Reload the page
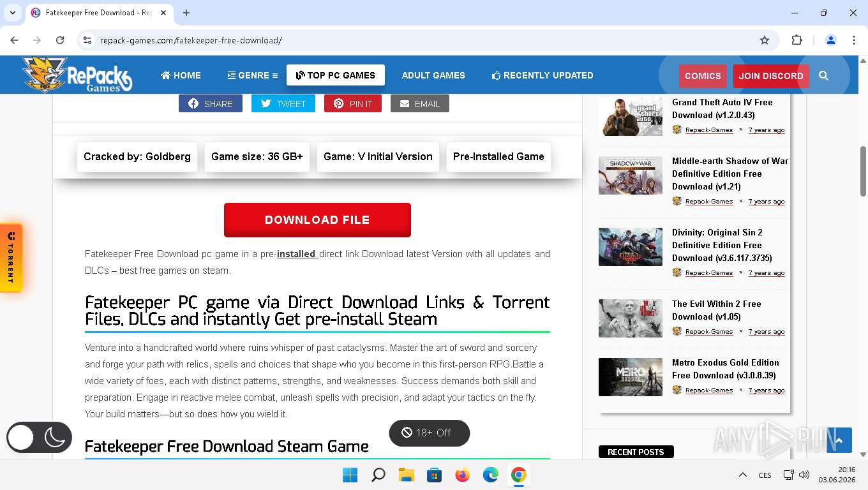The width and height of the screenshot is (868, 490). [x=60, y=40]
